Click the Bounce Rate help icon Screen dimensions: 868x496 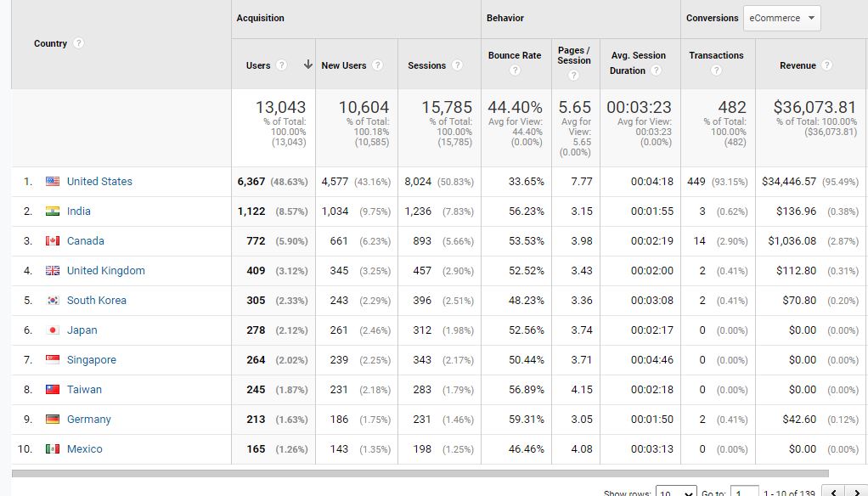pyautogui.click(x=515, y=70)
